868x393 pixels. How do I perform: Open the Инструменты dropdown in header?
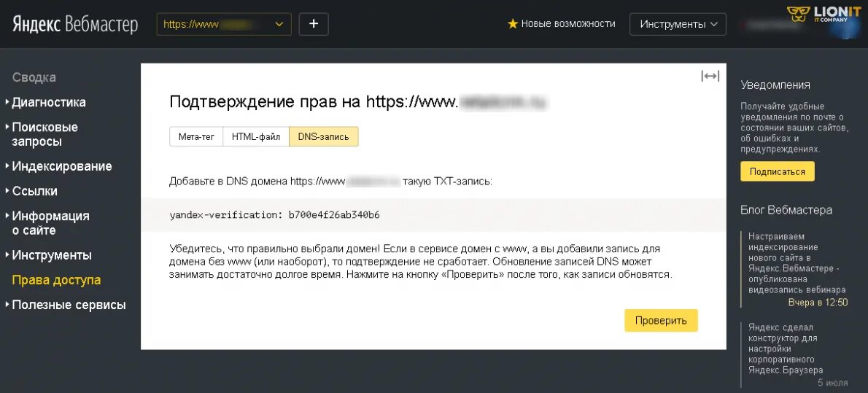pos(678,24)
